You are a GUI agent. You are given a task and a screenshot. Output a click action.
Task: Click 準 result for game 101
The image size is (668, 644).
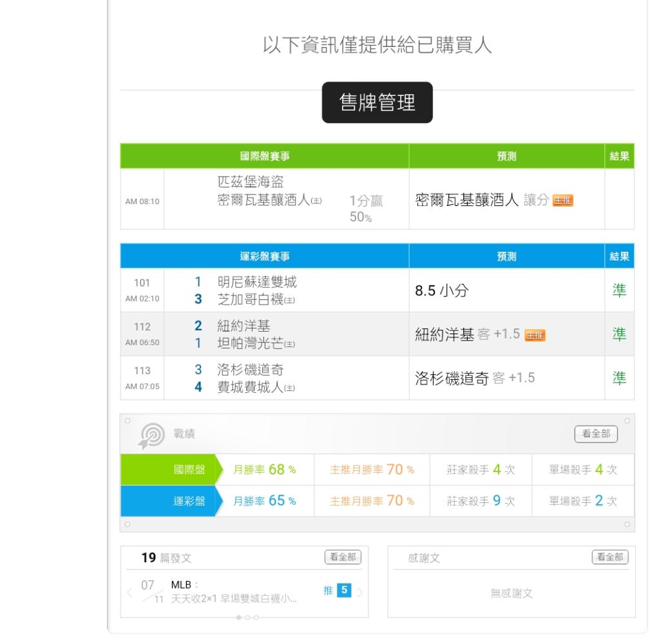tap(619, 290)
